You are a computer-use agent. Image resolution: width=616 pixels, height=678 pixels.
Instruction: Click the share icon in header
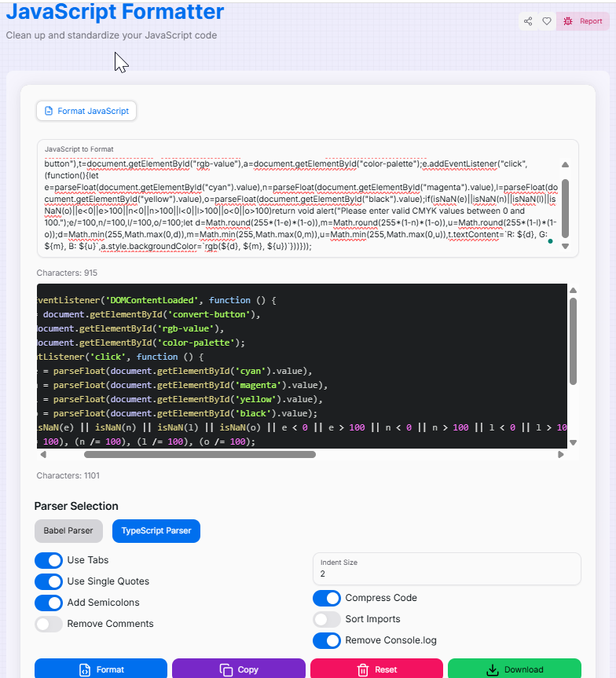(528, 21)
